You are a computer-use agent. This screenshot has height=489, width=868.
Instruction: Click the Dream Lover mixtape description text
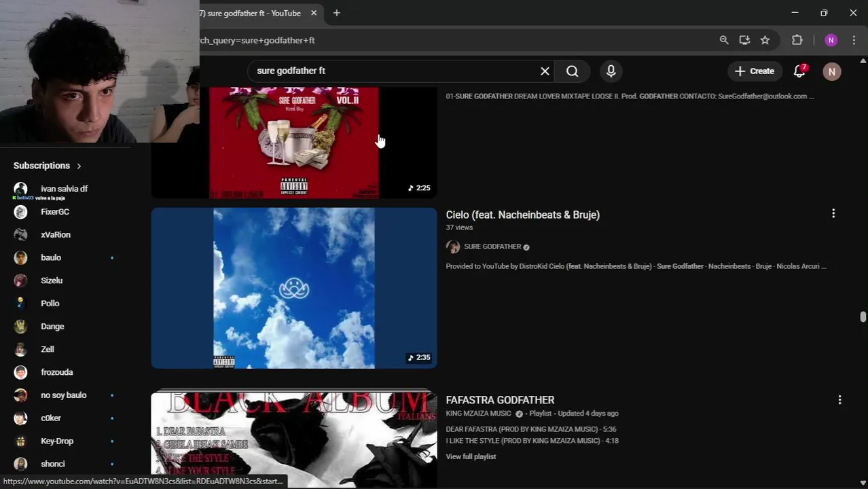630,96
